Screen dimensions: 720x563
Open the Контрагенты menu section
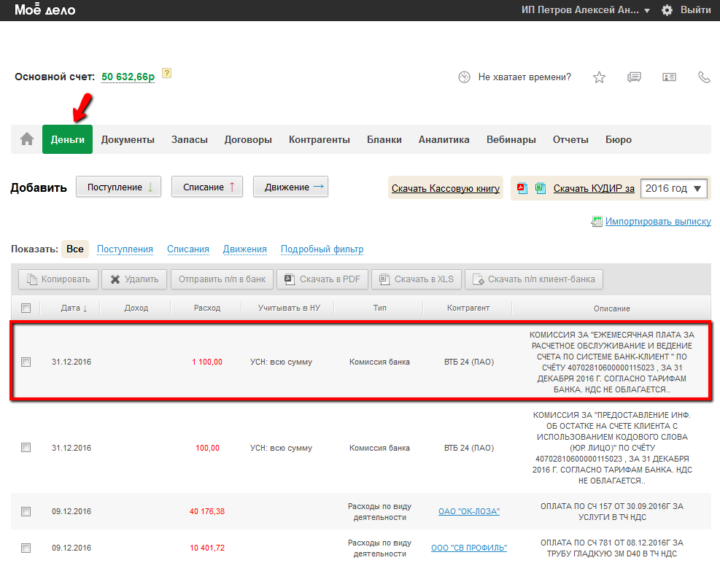319,140
